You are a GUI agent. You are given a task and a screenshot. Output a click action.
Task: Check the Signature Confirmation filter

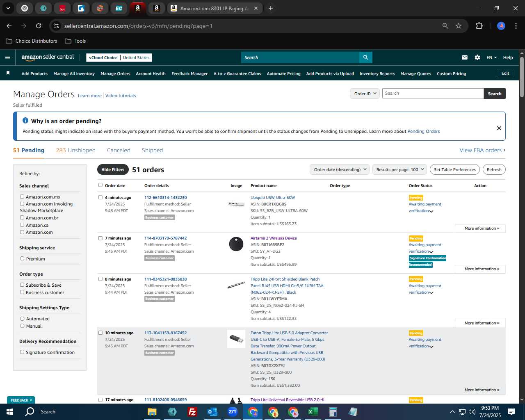22,352
